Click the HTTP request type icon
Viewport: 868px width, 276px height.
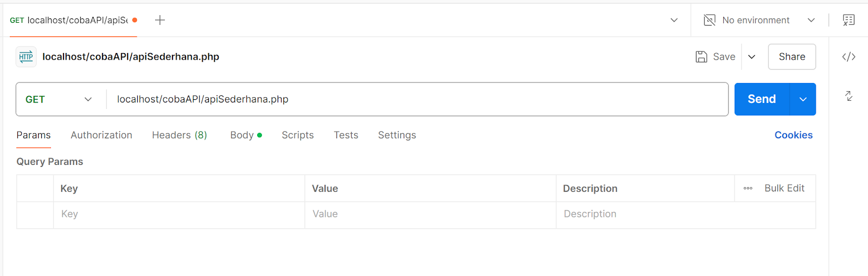26,57
